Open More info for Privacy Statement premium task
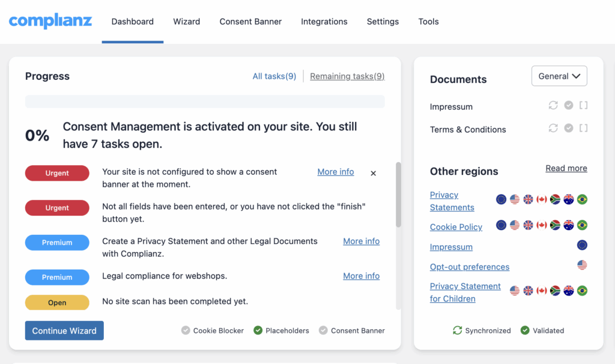Viewport: 615px width, 364px height. pos(361,241)
